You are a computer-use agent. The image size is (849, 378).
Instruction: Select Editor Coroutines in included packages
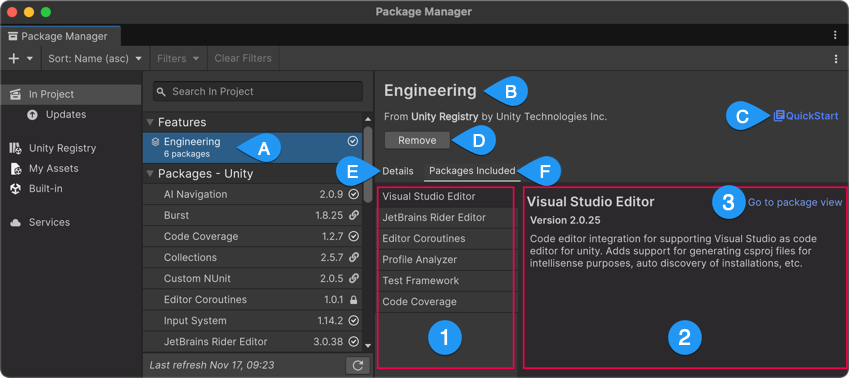pos(445,239)
